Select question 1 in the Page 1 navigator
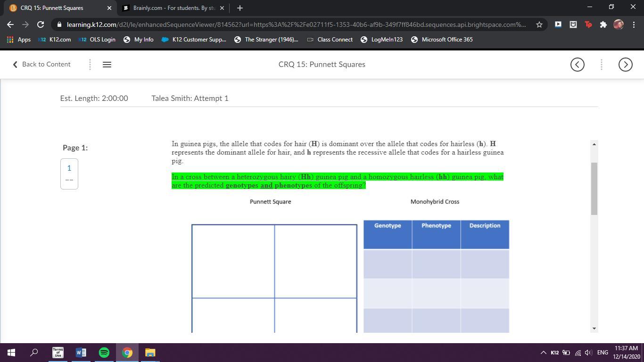 click(69, 174)
